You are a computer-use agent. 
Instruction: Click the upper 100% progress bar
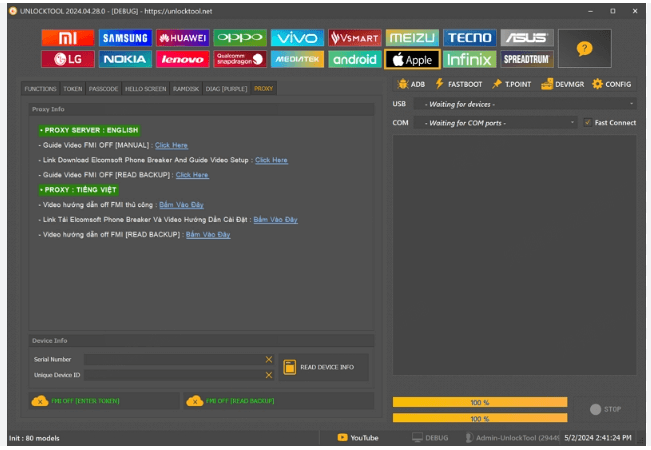pyautogui.click(x=480, y=402)
